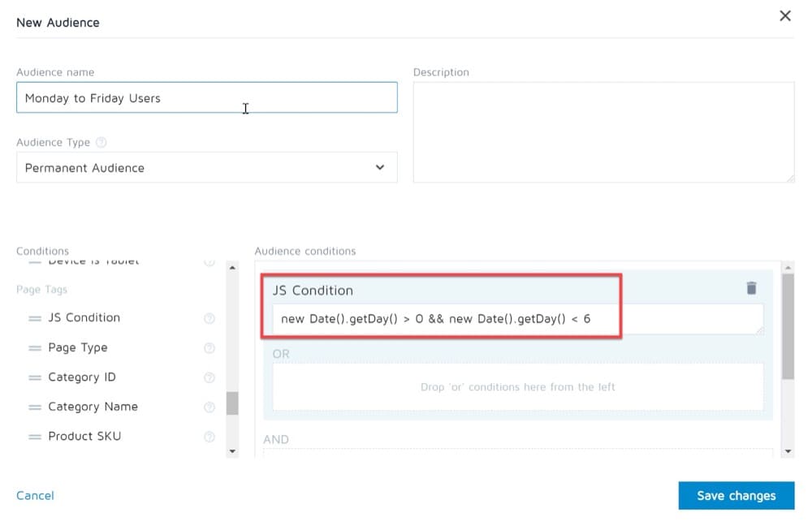Select the JS Condition list item
This screenshot has width=812, height=530.
pyautogui.click(x=84, y=317)
